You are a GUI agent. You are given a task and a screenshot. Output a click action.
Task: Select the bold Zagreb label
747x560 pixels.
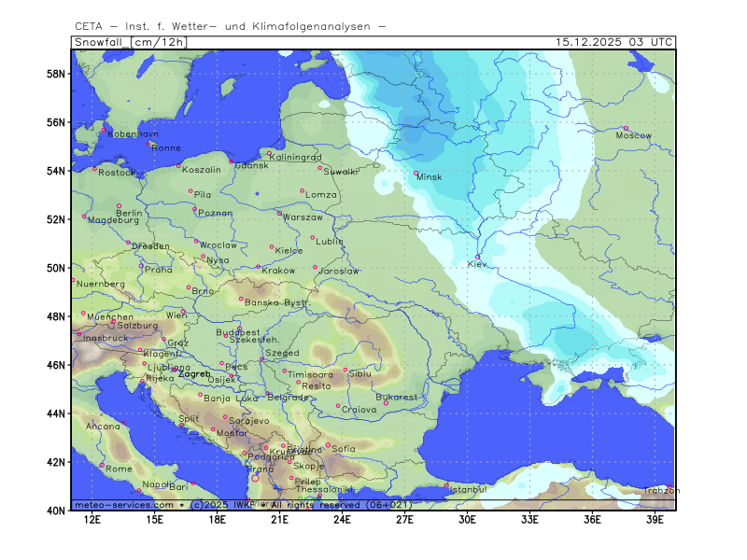tap(194, 373)
